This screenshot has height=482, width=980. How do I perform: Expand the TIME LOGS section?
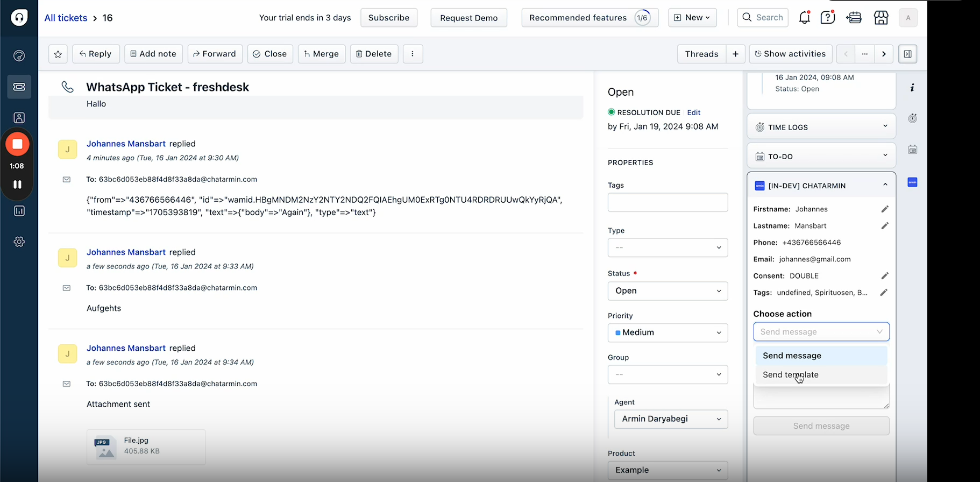[x=821, y=127]
